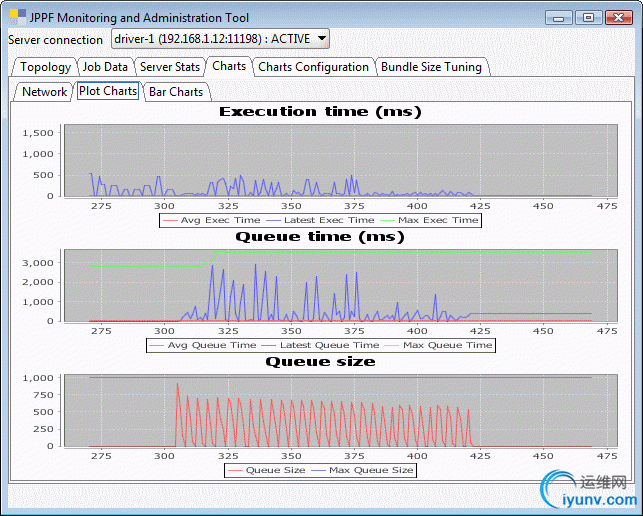Click inside the Execution time plot area
643x516 pixels.
pyautogui.click(x=341, y=160)
